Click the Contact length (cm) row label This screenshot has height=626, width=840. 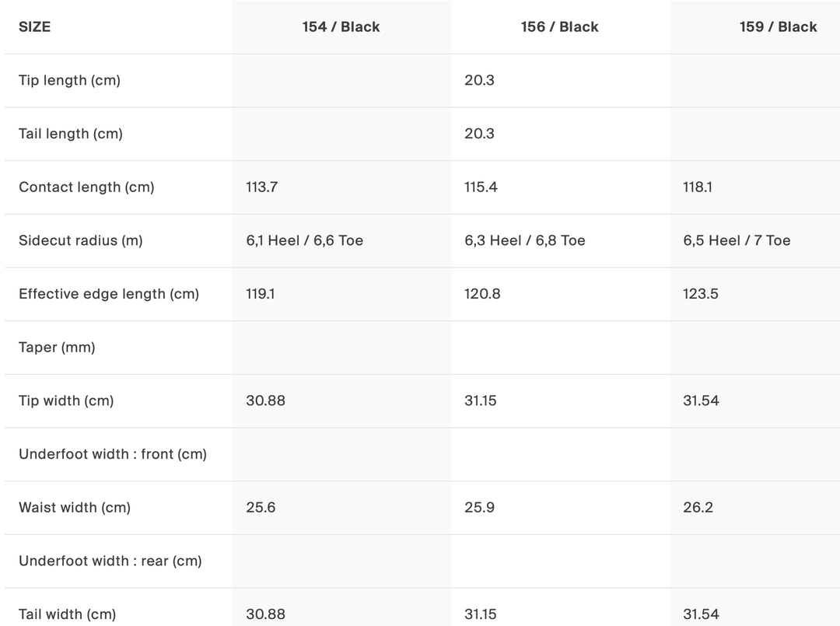click(86, 187)
